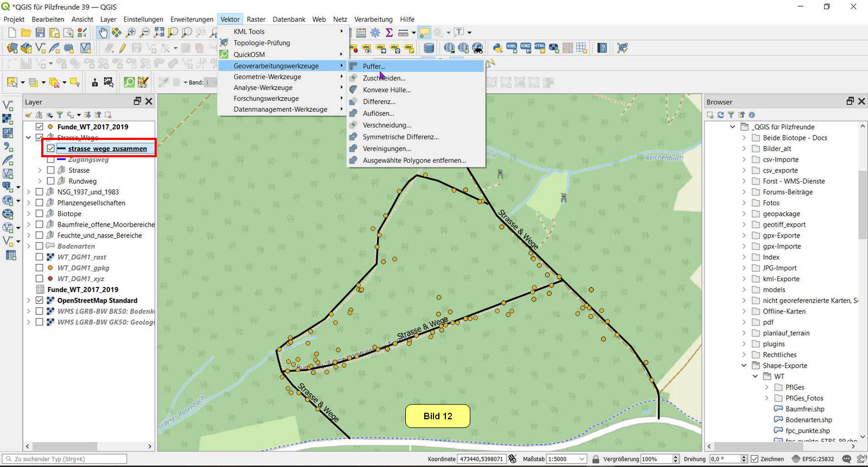The image size is (868, 467).
Task: Toggle the Zeichnen render checkbox
Action: pos(754,459)
